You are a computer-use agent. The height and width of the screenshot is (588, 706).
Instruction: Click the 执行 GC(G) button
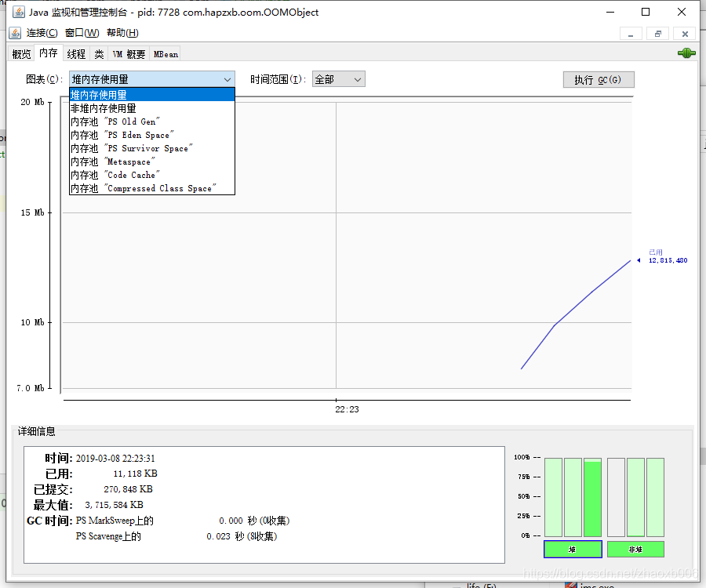(x=599, y=80)
